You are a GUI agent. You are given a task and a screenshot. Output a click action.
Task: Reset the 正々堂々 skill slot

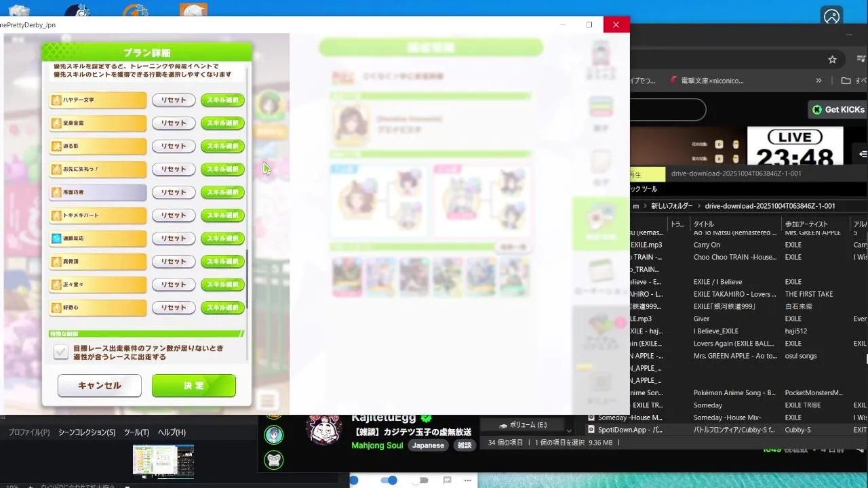click(174, 285)
